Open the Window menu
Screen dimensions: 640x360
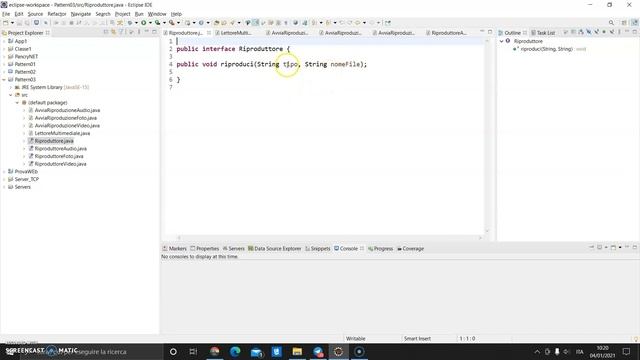pyautogui.click(x=157, y=14)
